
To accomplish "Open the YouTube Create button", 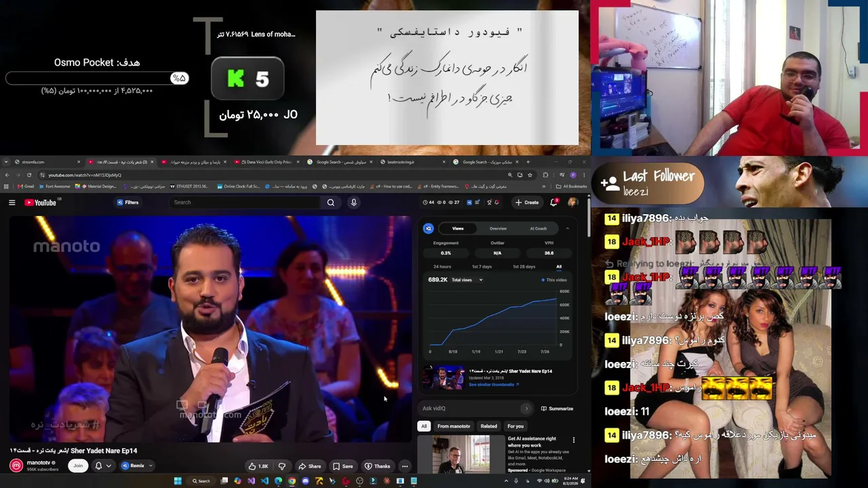I will (x=527, y=203).
